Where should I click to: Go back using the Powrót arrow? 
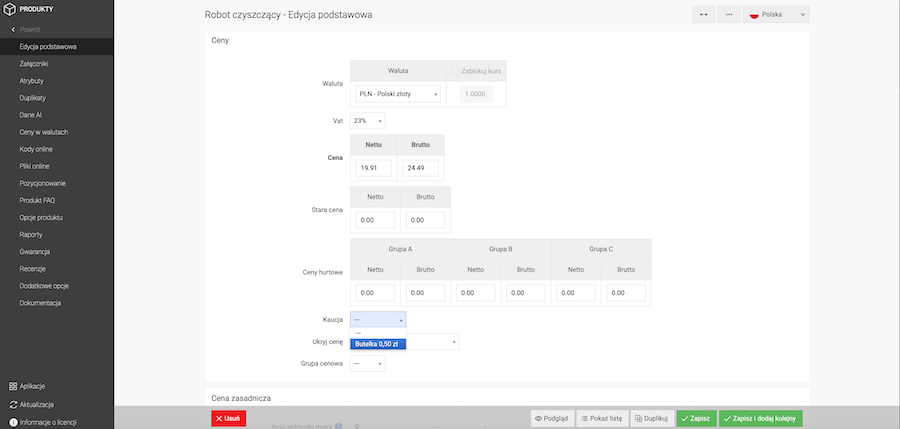click(x=13, y=30)
